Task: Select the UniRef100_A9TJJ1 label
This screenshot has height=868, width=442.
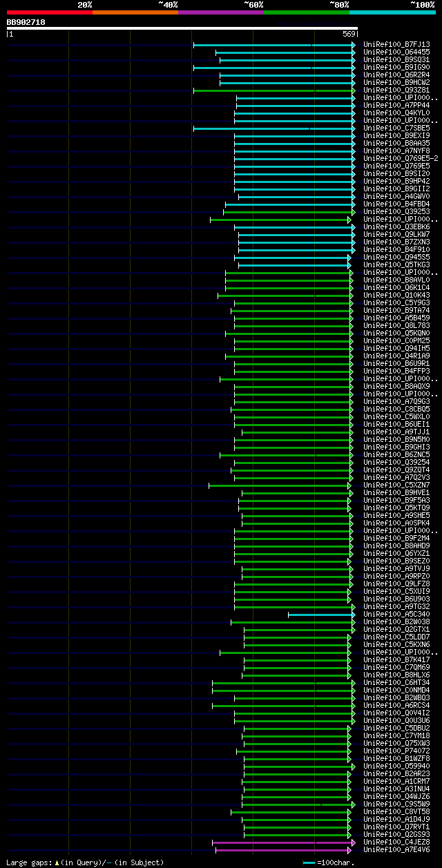Action: point(397,432)
